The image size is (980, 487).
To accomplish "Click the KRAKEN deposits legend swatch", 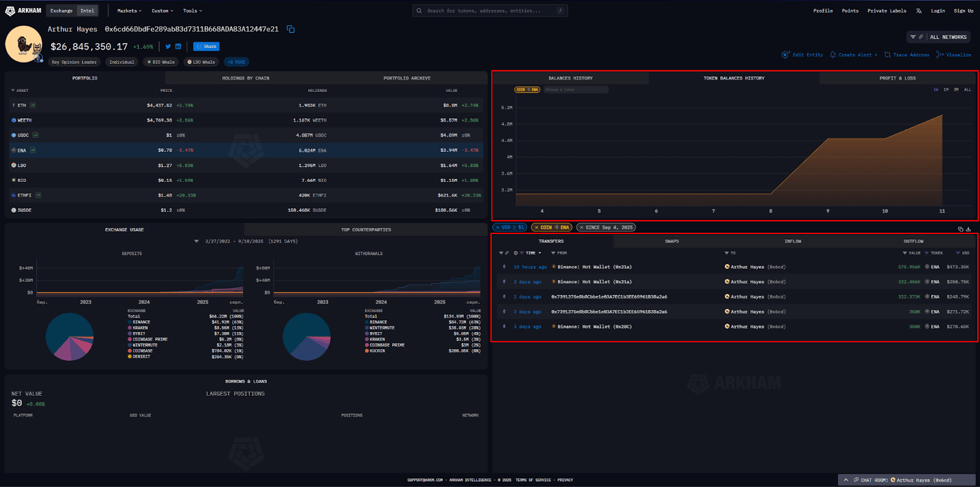I will [x=130, y=328].
